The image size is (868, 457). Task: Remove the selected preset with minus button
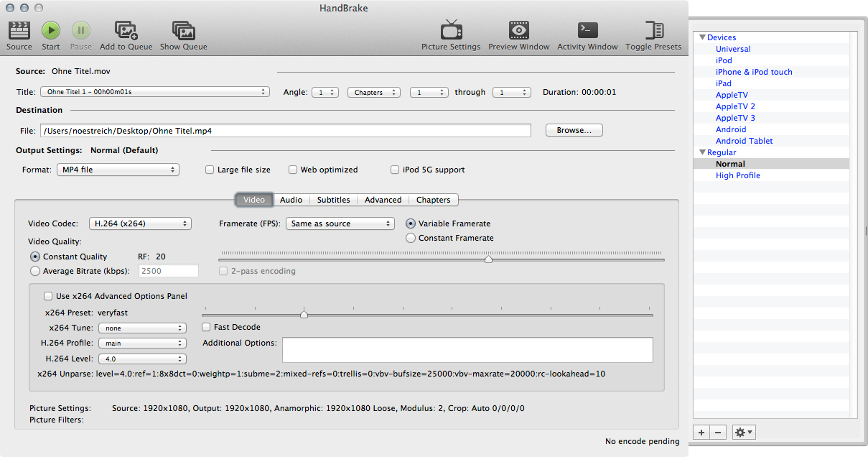pyautogui.click(x=718, y=432)
